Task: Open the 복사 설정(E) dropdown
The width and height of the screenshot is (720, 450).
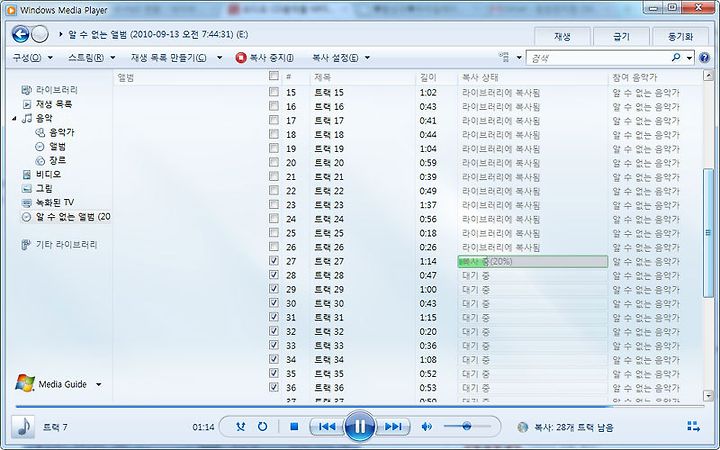Action: (341, 58)
